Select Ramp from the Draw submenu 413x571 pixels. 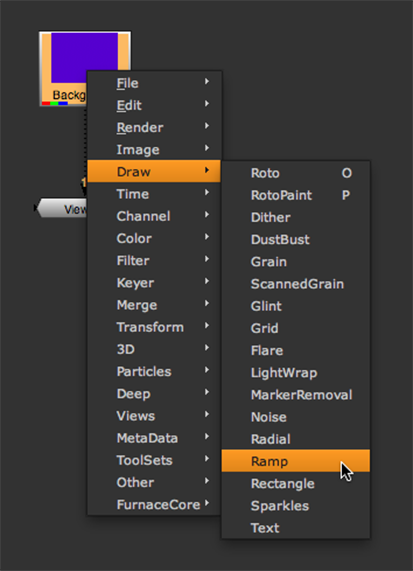click(295, 461)
